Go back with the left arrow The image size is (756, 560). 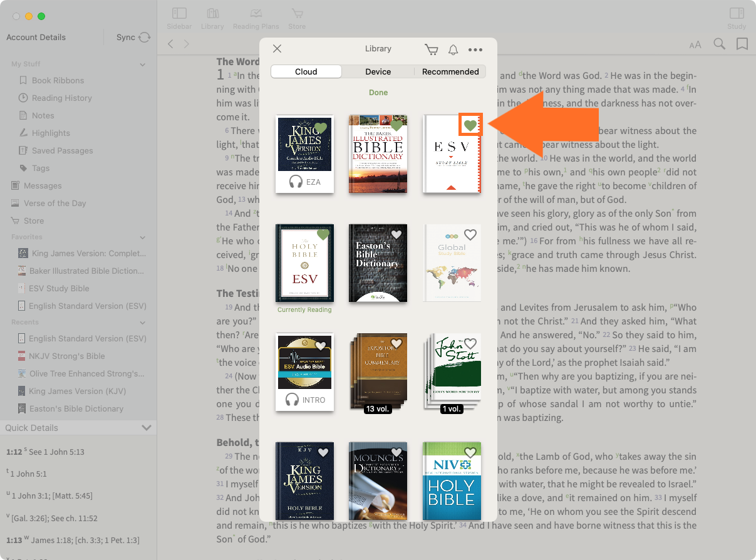click(x=170, y=44)
